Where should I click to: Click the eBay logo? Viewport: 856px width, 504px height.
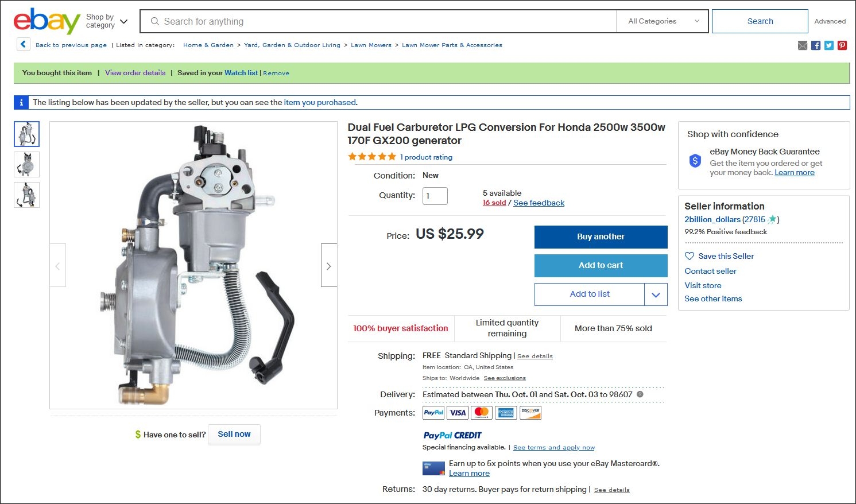tap(47, 21)
